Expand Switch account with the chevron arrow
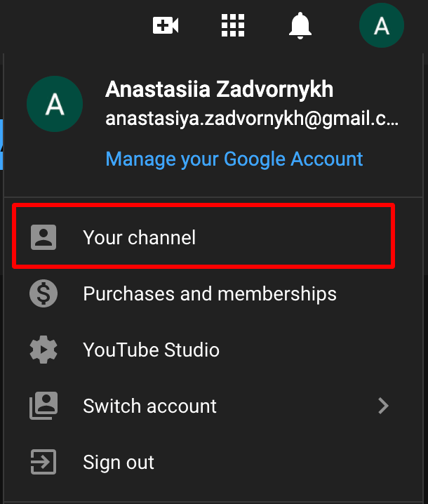Viewport: 428px width, 504px height. coord(383,406)
